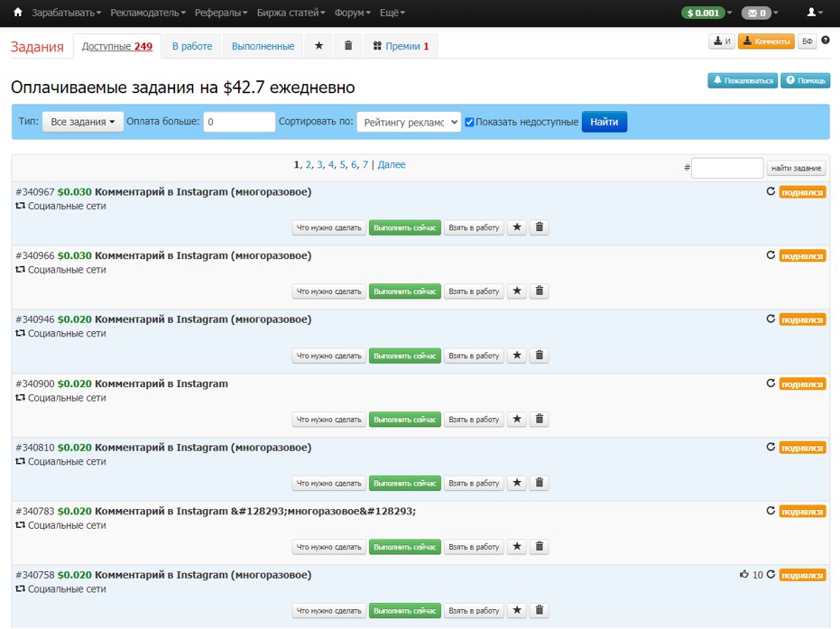Star task #340967 as favorite
The height and width of the screenshot is (629, 840).
tap(517, 227)
